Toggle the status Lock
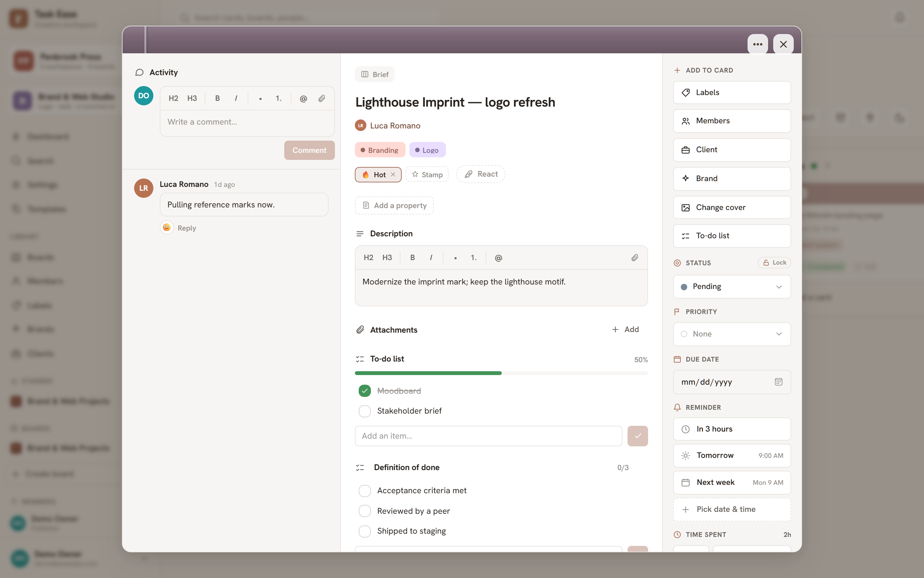This screenshot has height=578, width=924. tap(774, 263)
